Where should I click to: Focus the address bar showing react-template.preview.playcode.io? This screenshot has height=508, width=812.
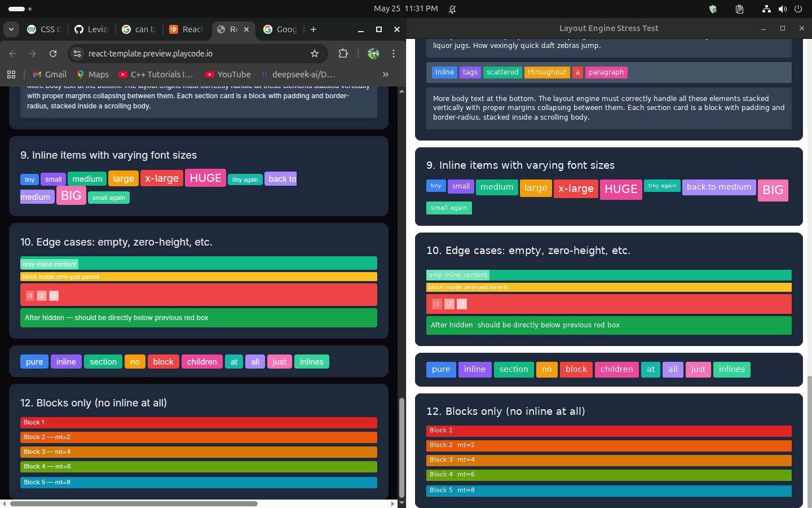[197, 54]
